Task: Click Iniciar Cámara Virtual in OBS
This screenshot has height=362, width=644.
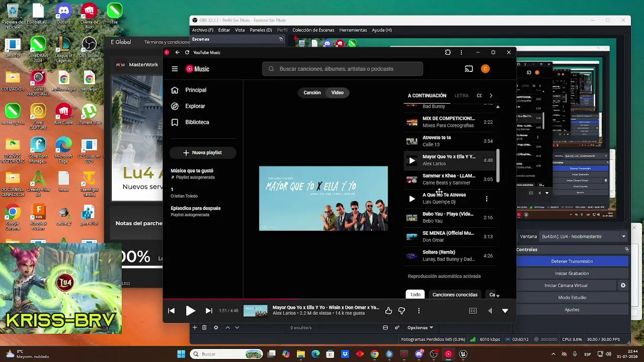Action: coord(566,286)
